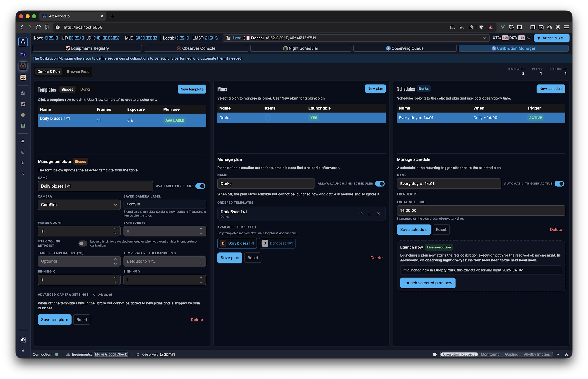Switch to the Night Scheduler tab
The width and height of the screenshot is (588, 379).
click(x=301, y=48)
